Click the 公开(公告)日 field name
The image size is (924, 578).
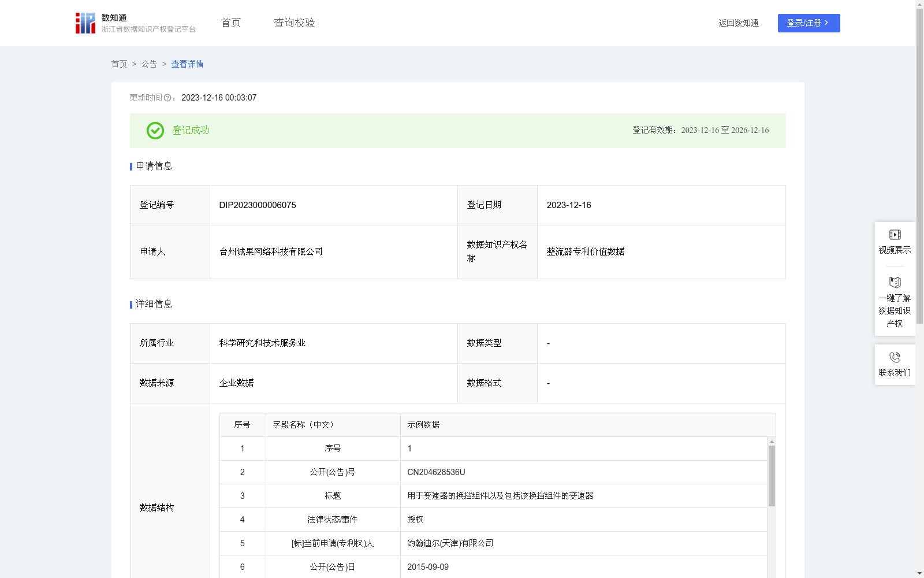pos(333,567)
